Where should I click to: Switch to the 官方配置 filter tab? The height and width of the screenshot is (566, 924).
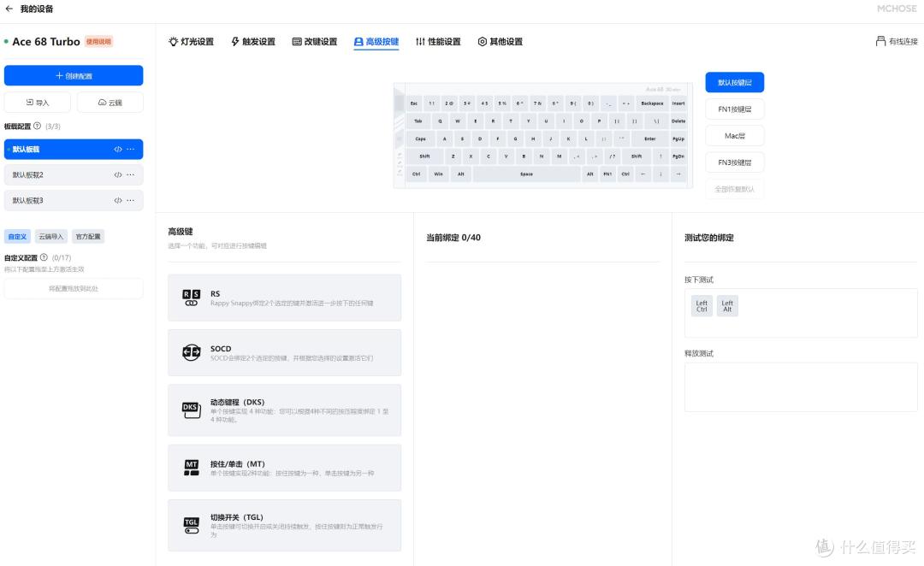(x=88, y=236)
